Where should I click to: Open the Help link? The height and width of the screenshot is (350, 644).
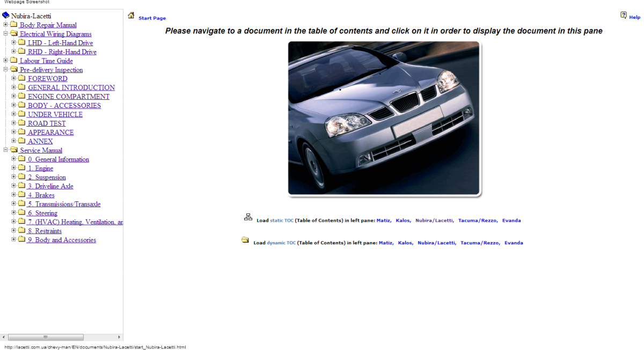click(x=634, y=18)
